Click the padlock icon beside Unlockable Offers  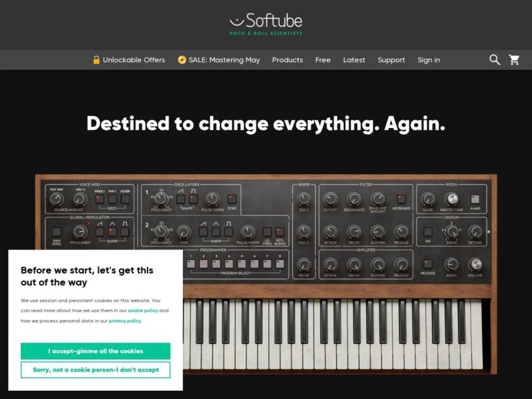click(x=96, y=60)
